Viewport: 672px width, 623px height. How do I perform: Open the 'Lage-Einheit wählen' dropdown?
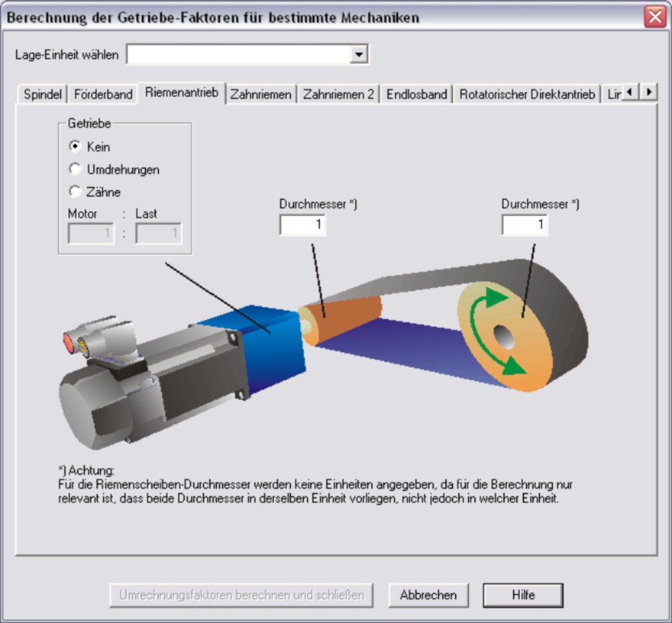pos(358,55)
